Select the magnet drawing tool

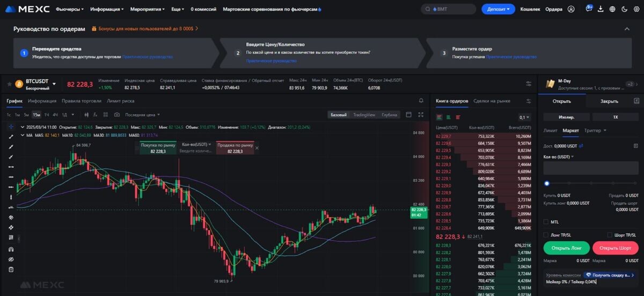coord(11,249)
